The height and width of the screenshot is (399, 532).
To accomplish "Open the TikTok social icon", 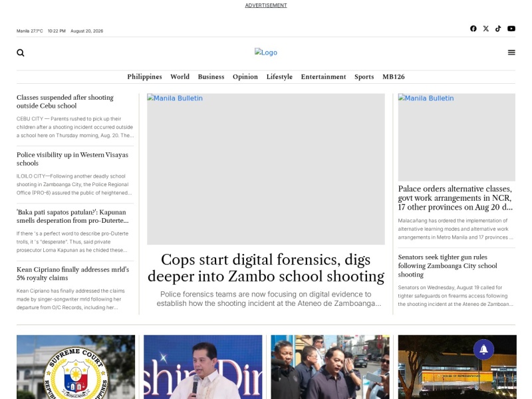I will pyautogui.click(x=498, y=29).
